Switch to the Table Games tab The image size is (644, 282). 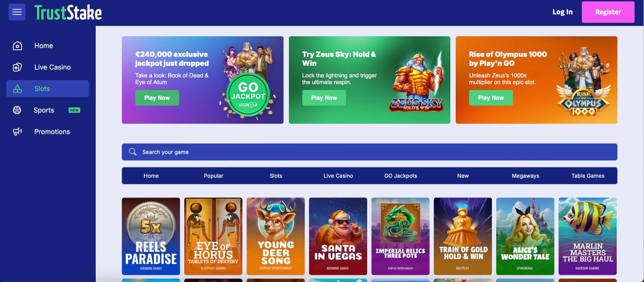[x=588, y=176]
